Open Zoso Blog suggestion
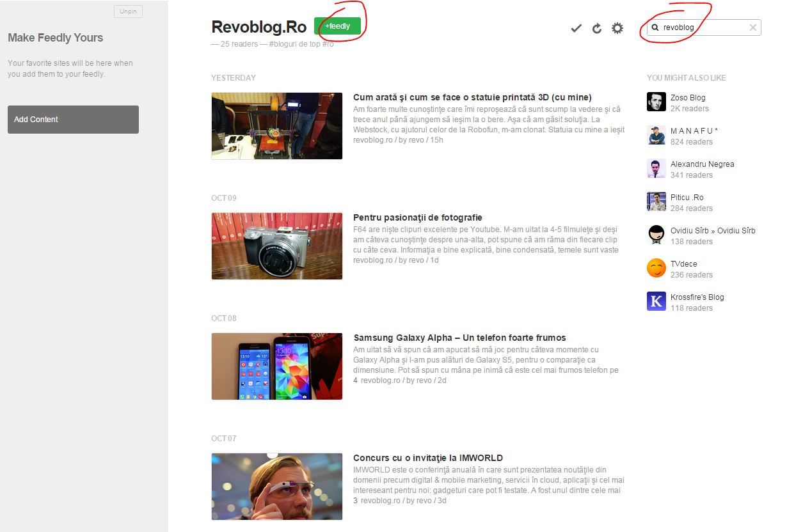Viewport: 803px width, 532px height. [x=688, y=97]
